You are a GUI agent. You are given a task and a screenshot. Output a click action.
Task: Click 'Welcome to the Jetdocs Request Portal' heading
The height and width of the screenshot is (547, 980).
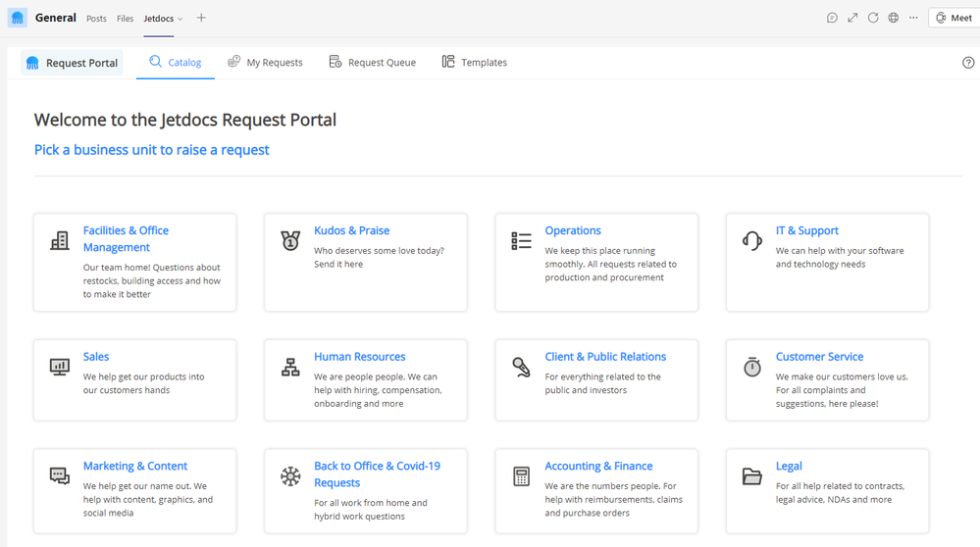185,120
